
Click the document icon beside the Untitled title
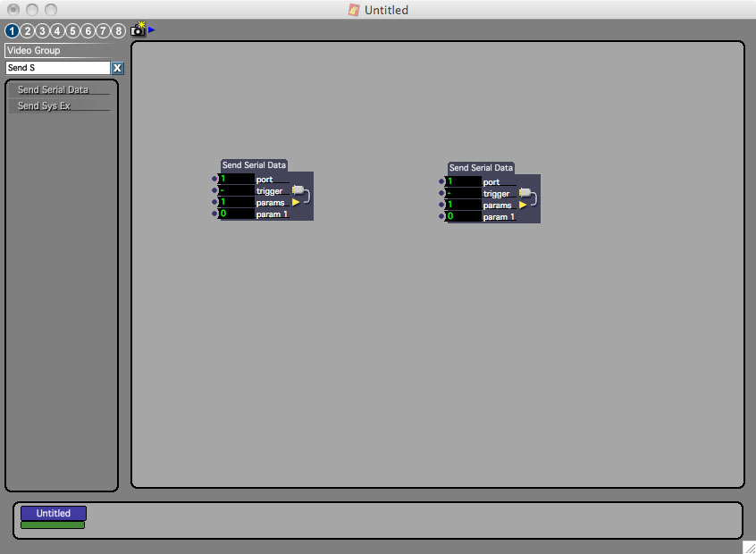pyautogui.click(x=354, y=10)
